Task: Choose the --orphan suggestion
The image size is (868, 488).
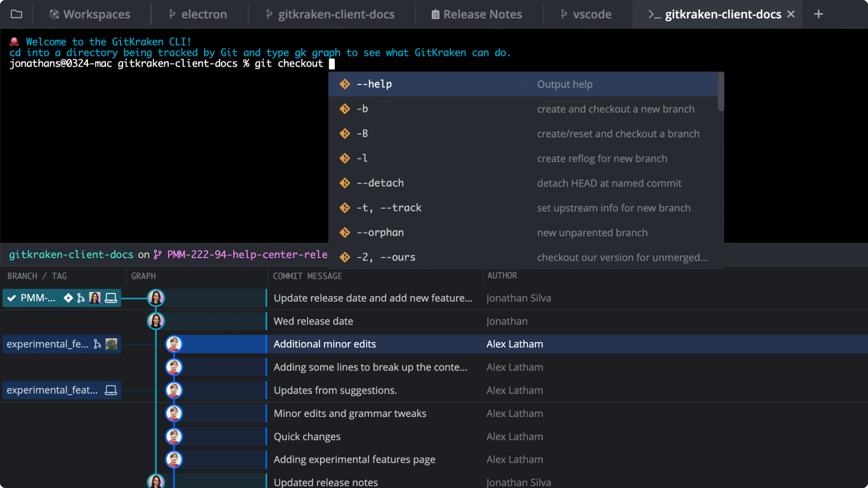Action: coord(524,233)
